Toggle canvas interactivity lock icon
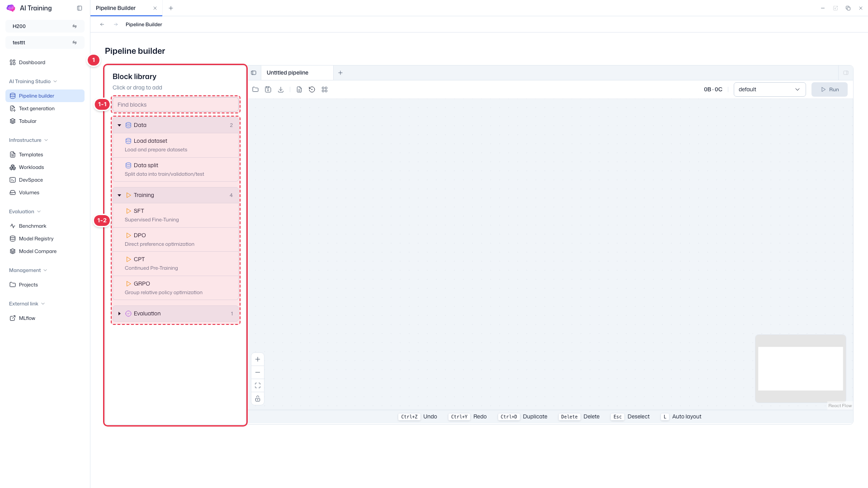868x488 pixels. click(258, 399)
